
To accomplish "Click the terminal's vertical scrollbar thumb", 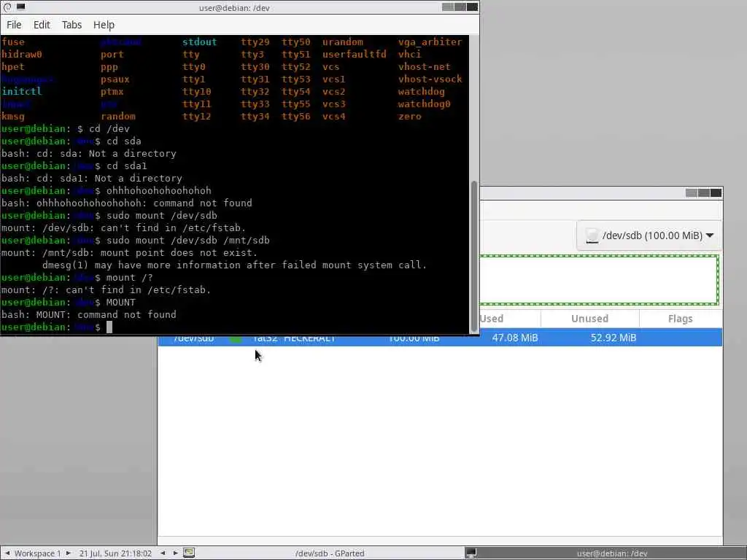I will click(x=474, y=256).
